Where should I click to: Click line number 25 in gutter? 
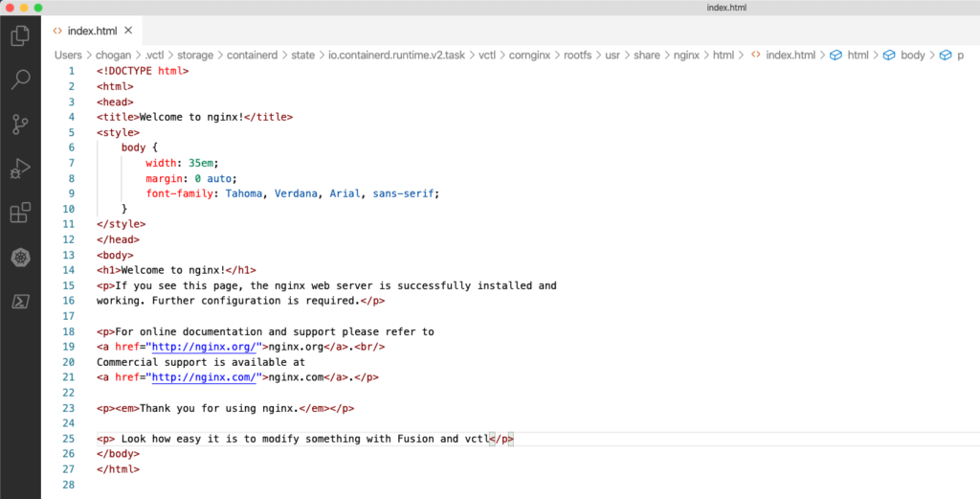click(68, 439)
